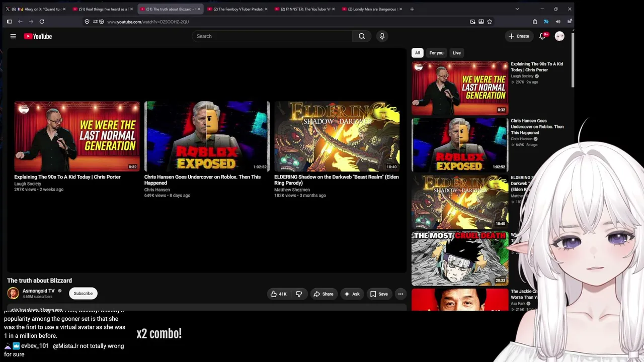Switch to 'The Femboy VTuber Predator' tab
This screenshot has height=362, width=644.
pyautogui.click(x=237, y=9)
